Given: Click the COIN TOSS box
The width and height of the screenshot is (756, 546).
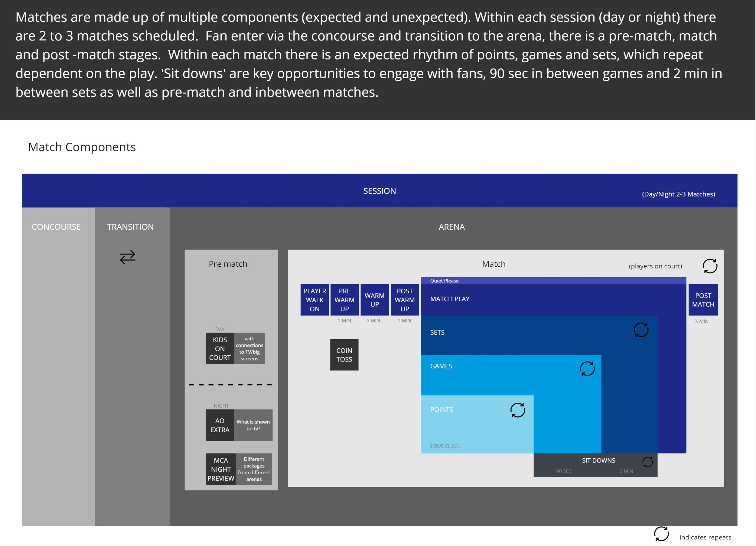Looking at the screenshot, I should click(344, 355).
